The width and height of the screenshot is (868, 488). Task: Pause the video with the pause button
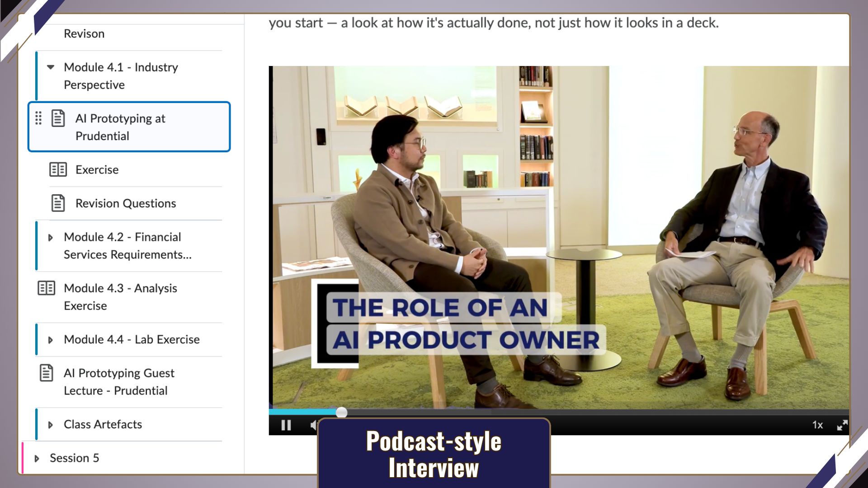click(x=286, y=425)
